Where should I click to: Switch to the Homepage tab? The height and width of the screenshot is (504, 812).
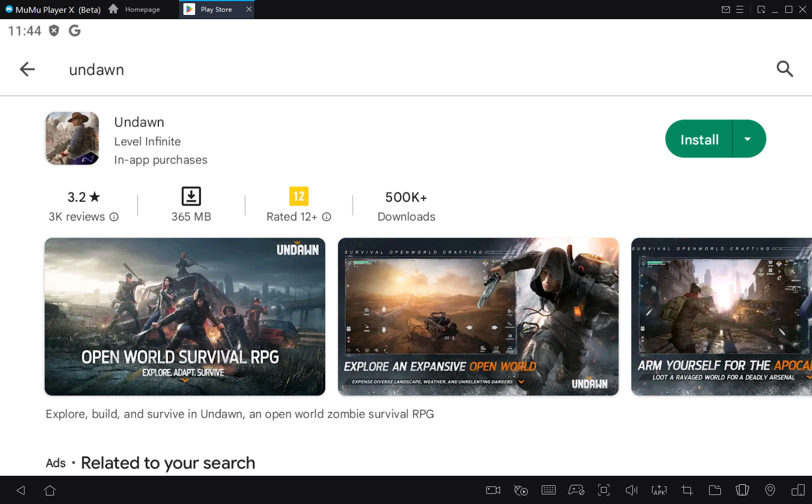[135, 10]
